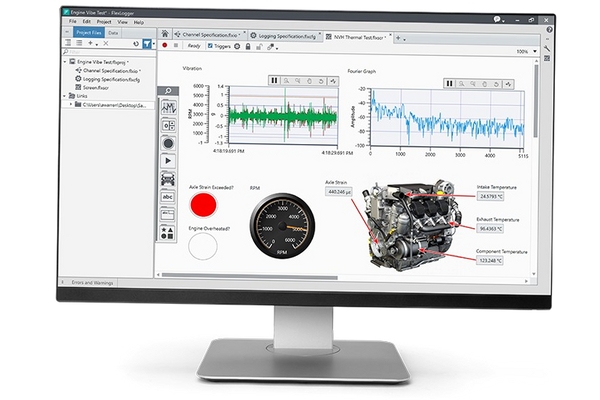Select the graph control in the palette
The width and height of the screenshot is (600, 400).
pyautogui.click(x=168, y=107)
